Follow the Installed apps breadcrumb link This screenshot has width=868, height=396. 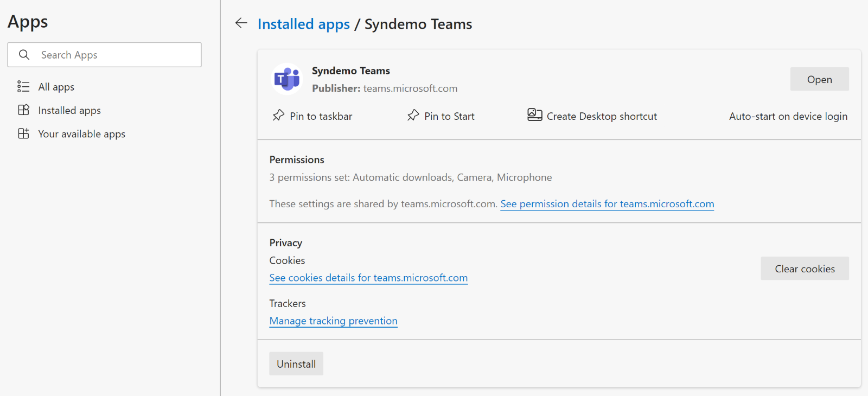pyautogui.click(x=304, y=24)
